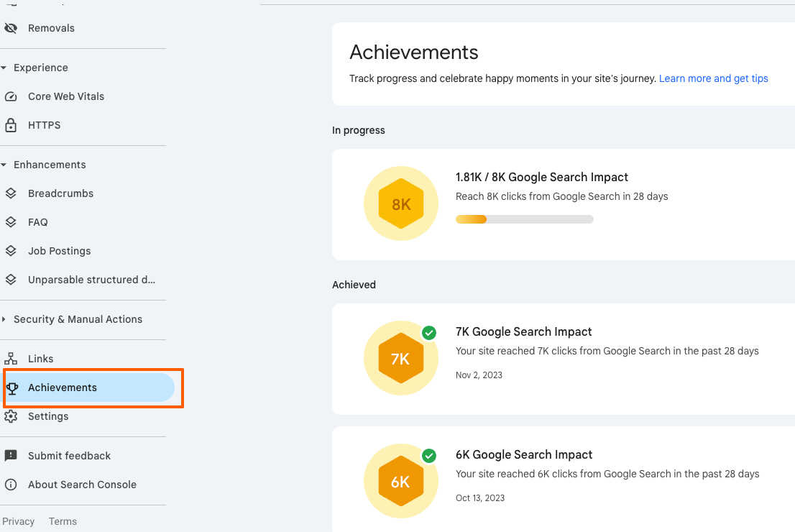
Task: Click the In progress section label
Action: tap(359, 130)
